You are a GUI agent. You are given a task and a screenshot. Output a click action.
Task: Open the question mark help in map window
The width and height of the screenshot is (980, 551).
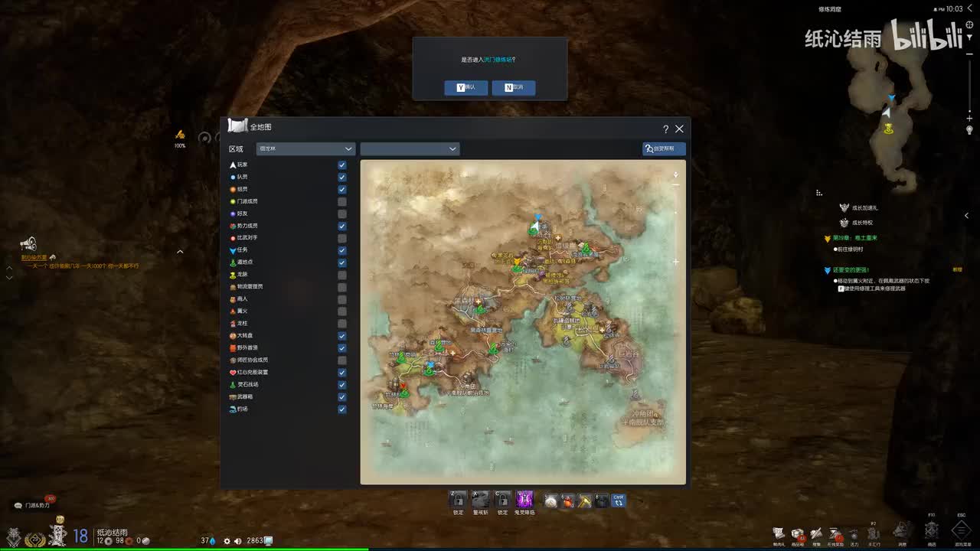pyautogui.click(x=665, y=129)
